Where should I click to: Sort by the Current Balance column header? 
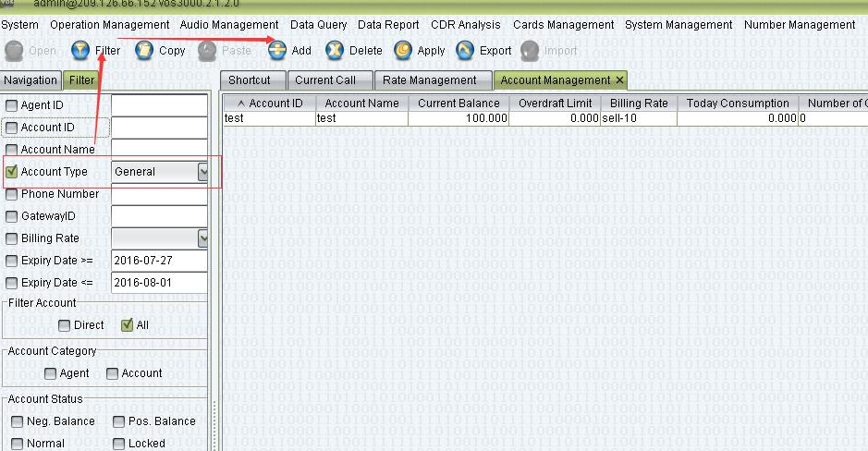[458, 104]
